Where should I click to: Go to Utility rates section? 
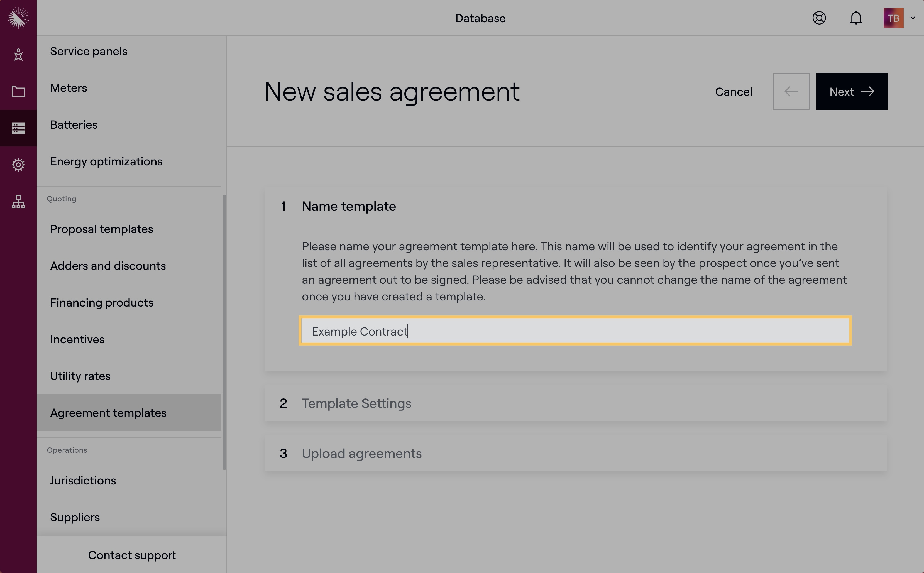(x=80, y=376)
